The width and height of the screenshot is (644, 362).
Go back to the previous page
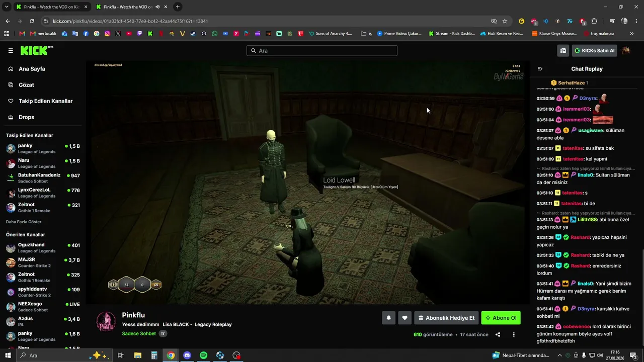click(8, 21)
